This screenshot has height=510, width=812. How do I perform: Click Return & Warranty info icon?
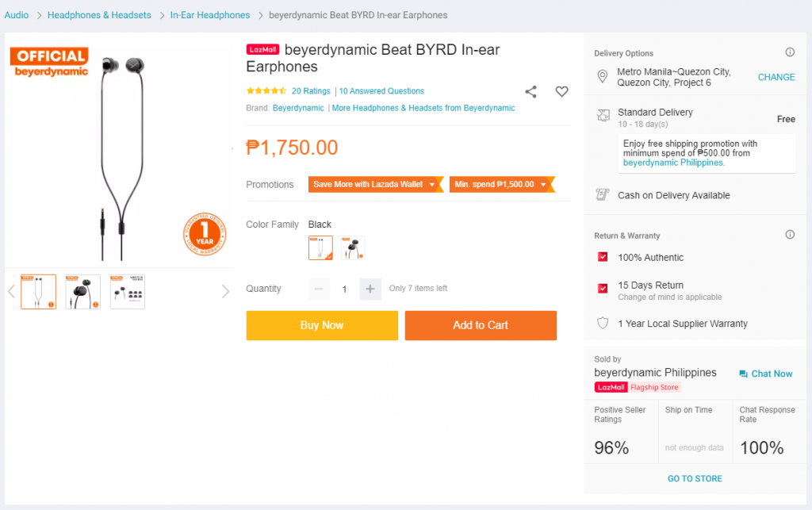click(x=790, y=235)
